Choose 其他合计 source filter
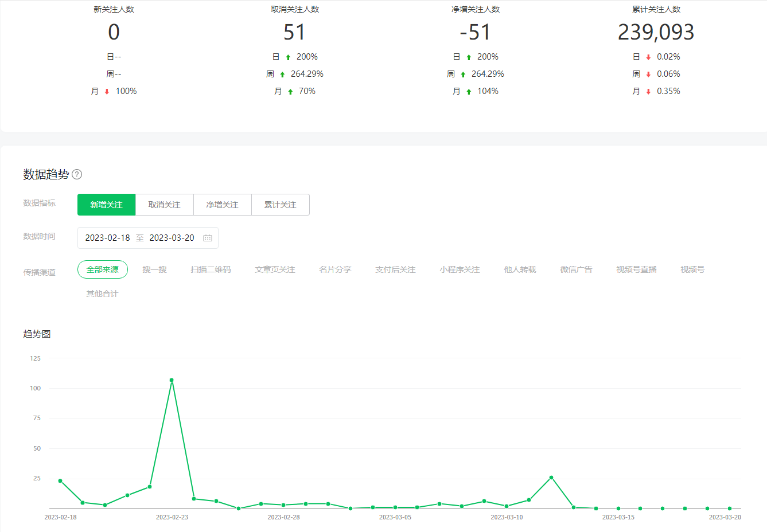Screen dimensions: 767x532 pyautogui.click(x=102, y=294)
